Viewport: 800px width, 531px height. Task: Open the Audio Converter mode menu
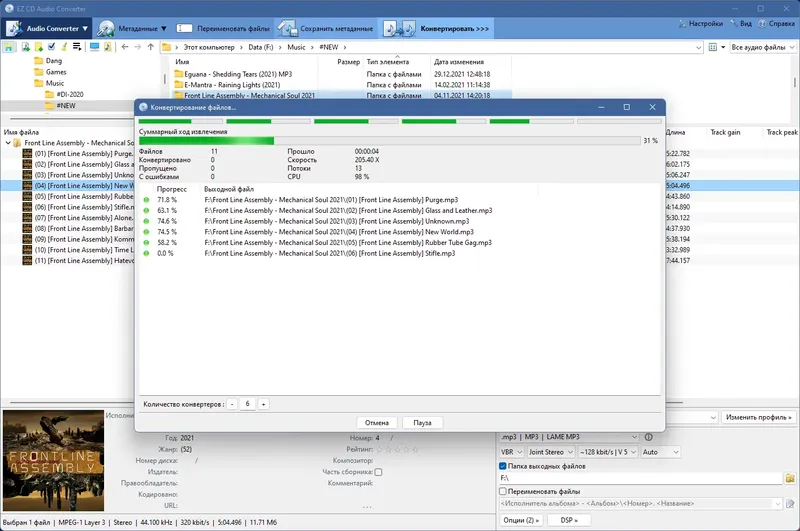pyautogui.click(x=47, y=29)
